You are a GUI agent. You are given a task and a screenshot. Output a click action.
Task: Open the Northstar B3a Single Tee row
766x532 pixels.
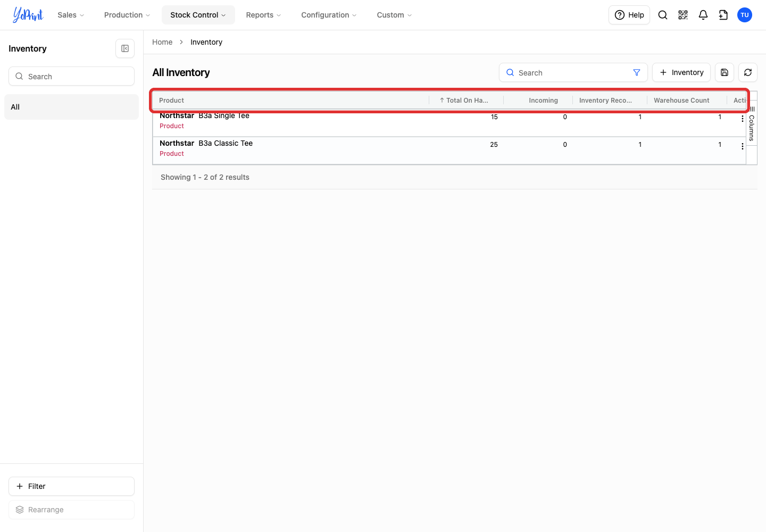tap(449, 123)
